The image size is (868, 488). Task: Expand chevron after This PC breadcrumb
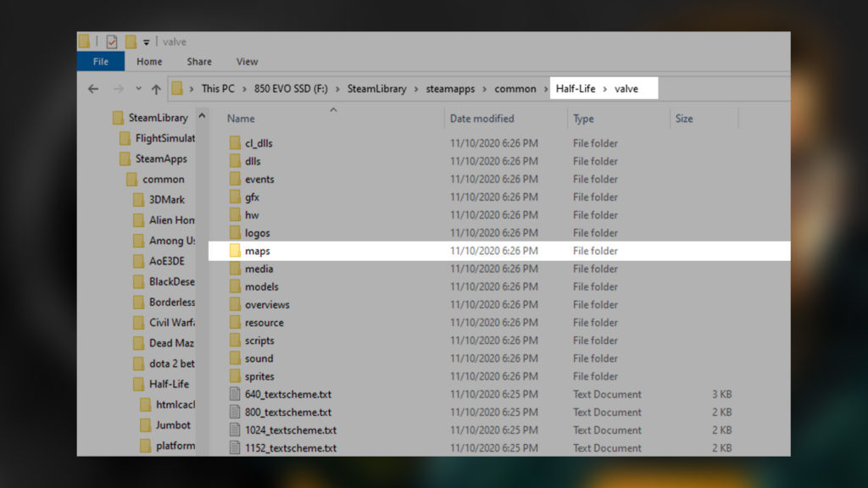tap(244, 89)
